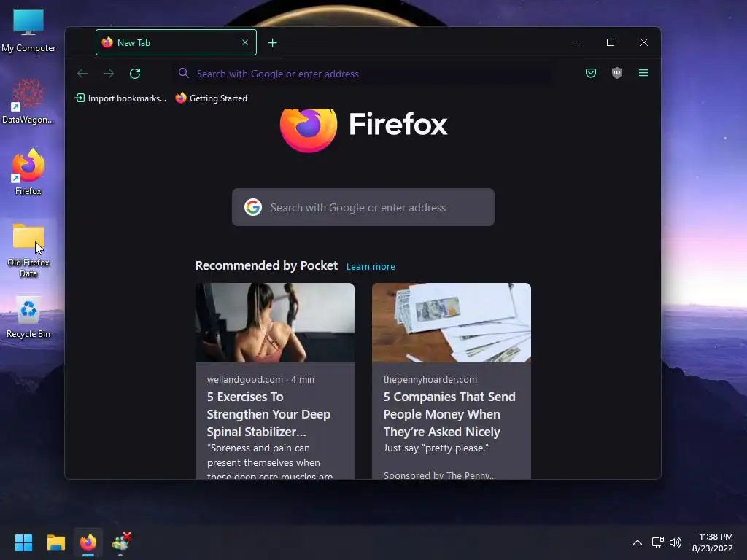Viewport: 747px width, 560px height.
Task: Open '5 Companies That Send People Money' title
Action: tap(449, 414)
